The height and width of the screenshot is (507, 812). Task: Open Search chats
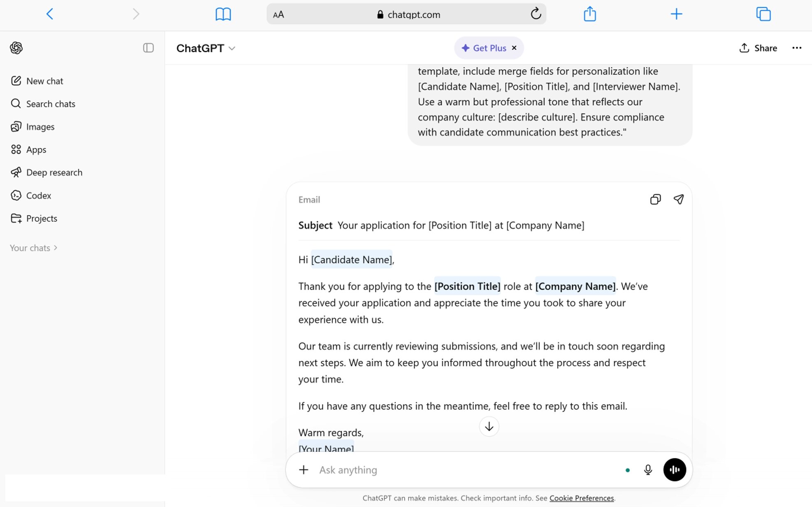(x=43, y=104)
